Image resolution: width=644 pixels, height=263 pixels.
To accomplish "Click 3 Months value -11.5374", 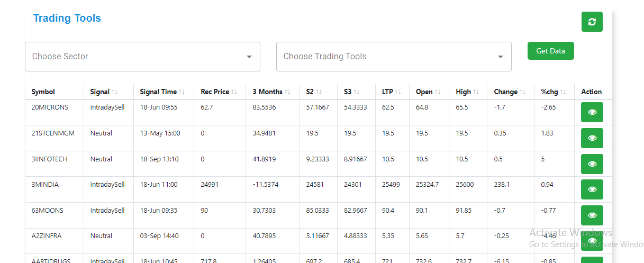I will tap(266, 185).
